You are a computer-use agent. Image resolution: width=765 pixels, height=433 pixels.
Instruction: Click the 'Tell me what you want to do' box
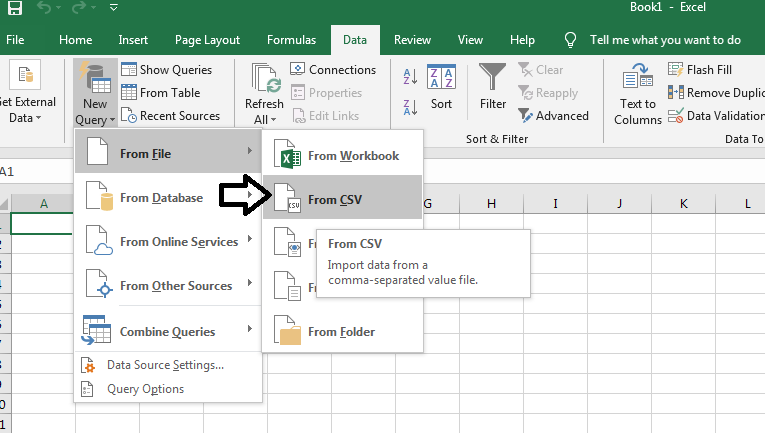pyautogui.click(x=665, y=40)
